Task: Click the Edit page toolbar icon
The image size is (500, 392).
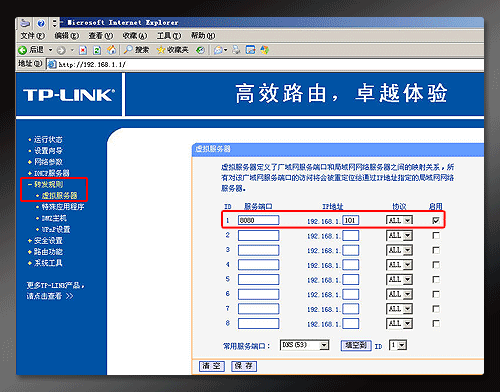Action: pyautogui.click(x=250, y=50)
